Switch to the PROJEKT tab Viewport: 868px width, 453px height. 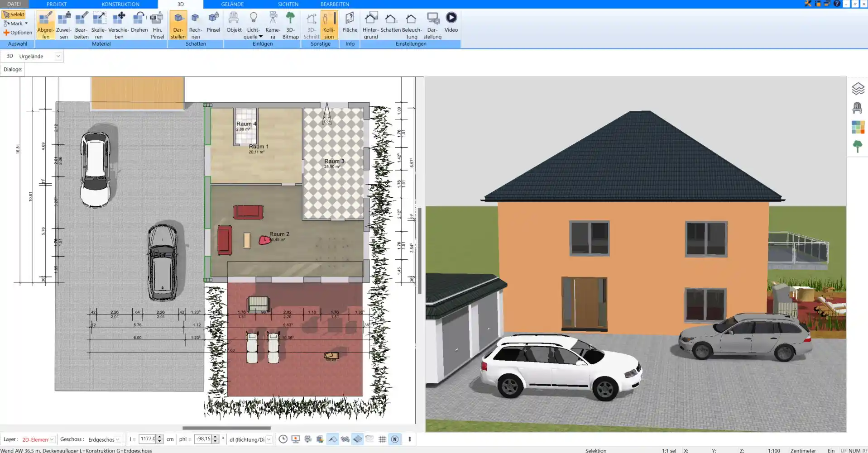tap(57, 4)
